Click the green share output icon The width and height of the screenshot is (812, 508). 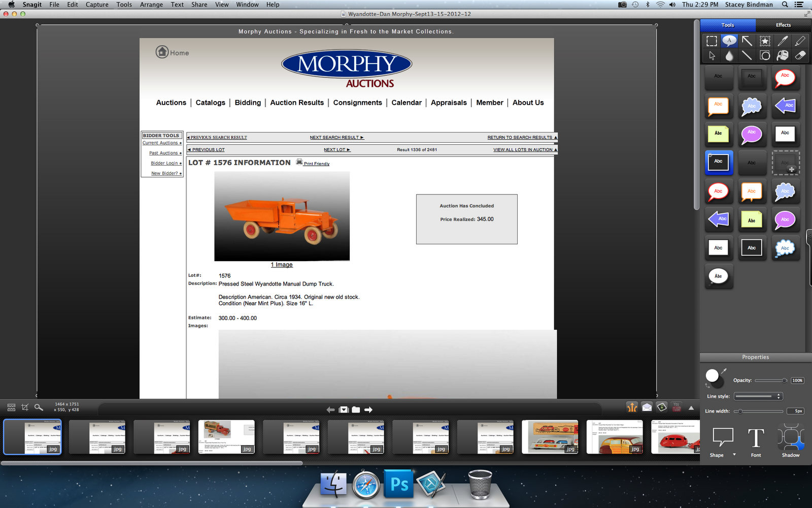662,407
